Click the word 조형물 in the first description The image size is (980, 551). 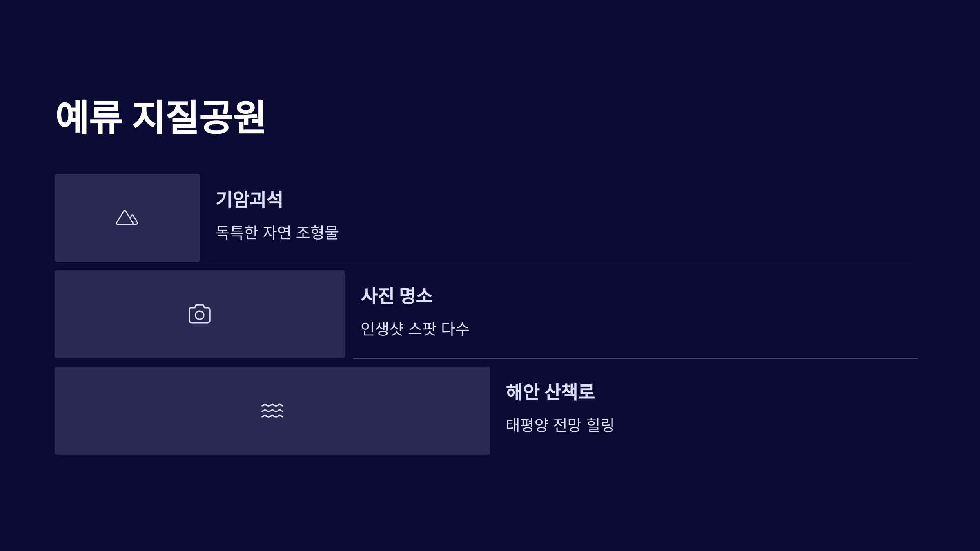pyautogui.click(x=317, y=232)
